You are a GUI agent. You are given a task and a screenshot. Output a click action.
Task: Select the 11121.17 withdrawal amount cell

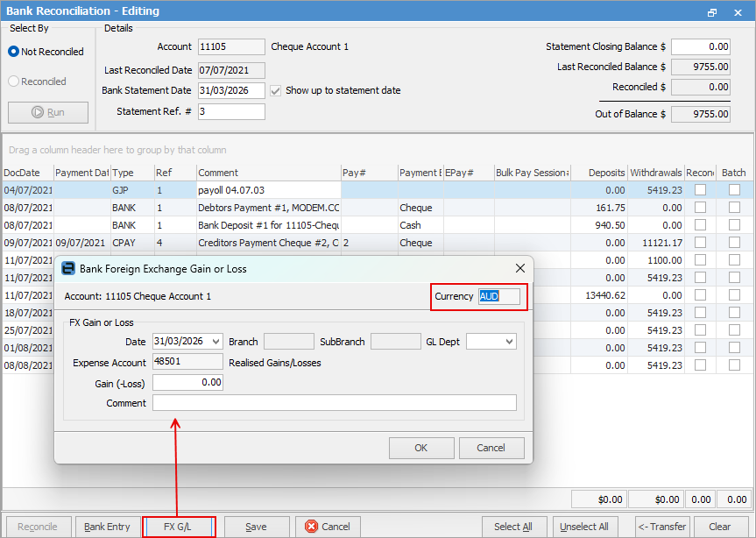pyautogui.click(x=656, y=243)
